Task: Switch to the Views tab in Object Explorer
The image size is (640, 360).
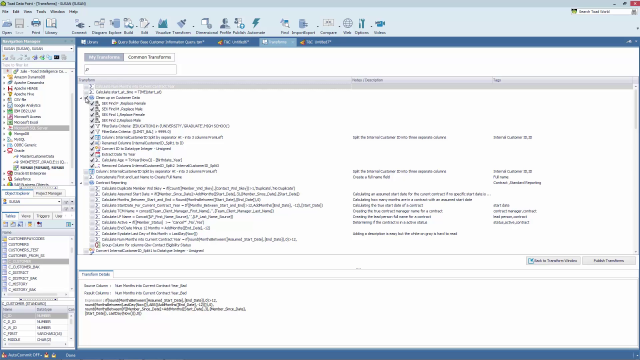Action: pyautogui.click(x=26, y=216)
